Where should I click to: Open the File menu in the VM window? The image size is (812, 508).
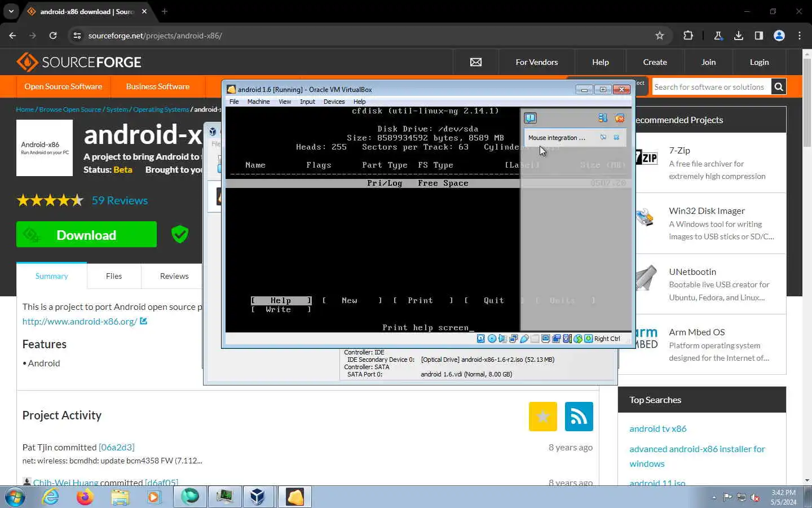pyautogui.click(x=234, y=102)
